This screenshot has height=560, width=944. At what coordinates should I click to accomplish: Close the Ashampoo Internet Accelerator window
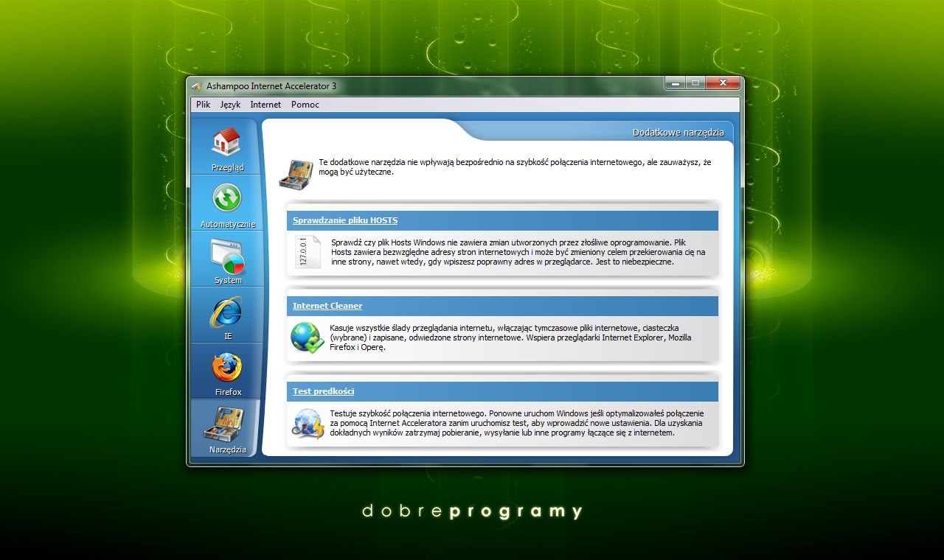coord(723,83)
